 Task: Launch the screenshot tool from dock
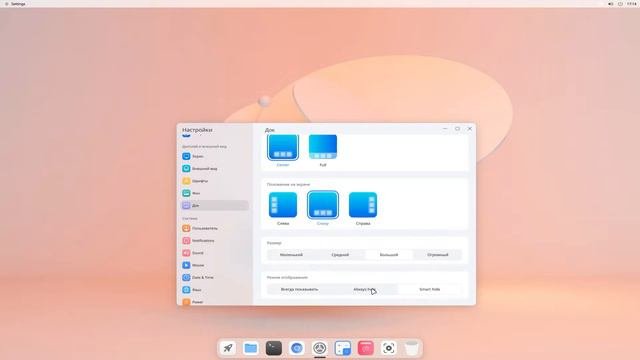tap(389, 348)
